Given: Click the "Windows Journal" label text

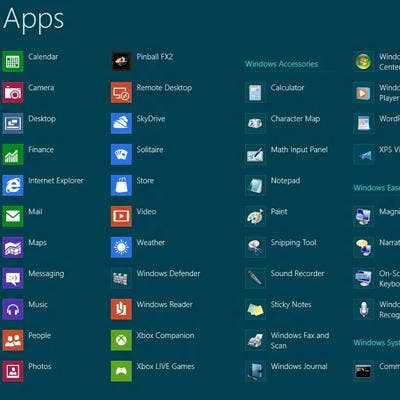Looking at the screenshot, I should (299, 366).
